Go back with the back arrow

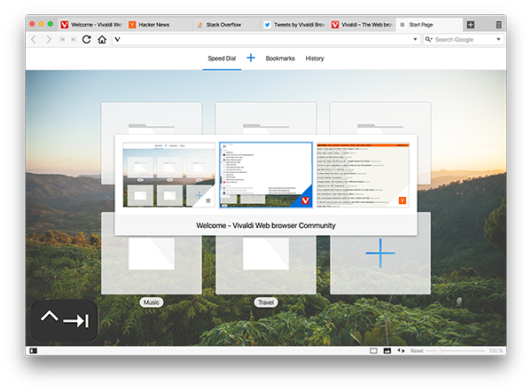pyautogui.click(x=34, y=39)
